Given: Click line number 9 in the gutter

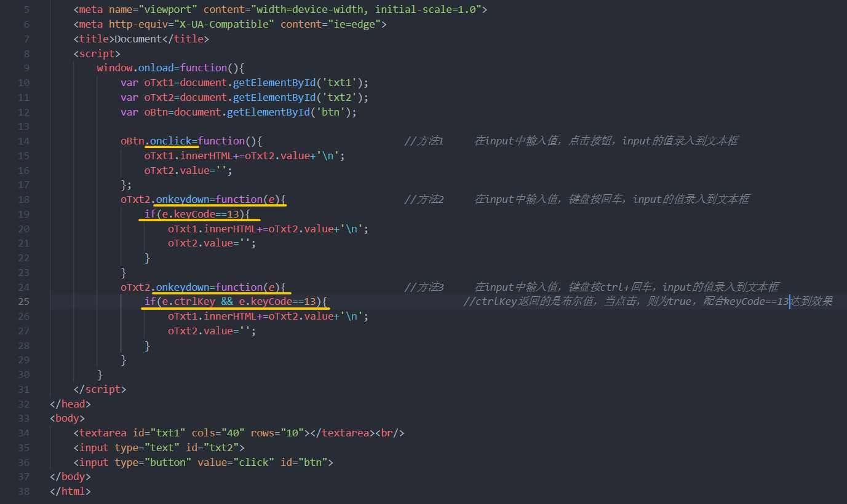Looking at the screenshot, I should tap(26, 68).
